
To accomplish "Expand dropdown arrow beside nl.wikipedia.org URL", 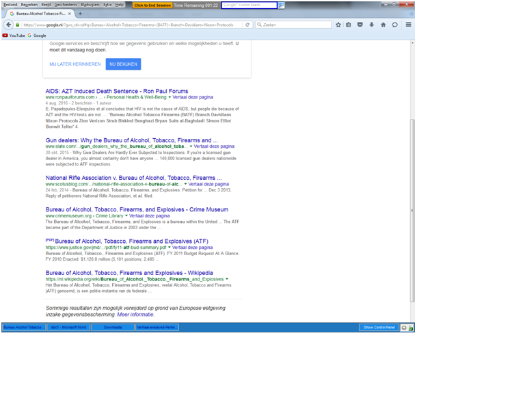I will pyautogui.click(x=227, y=279).
